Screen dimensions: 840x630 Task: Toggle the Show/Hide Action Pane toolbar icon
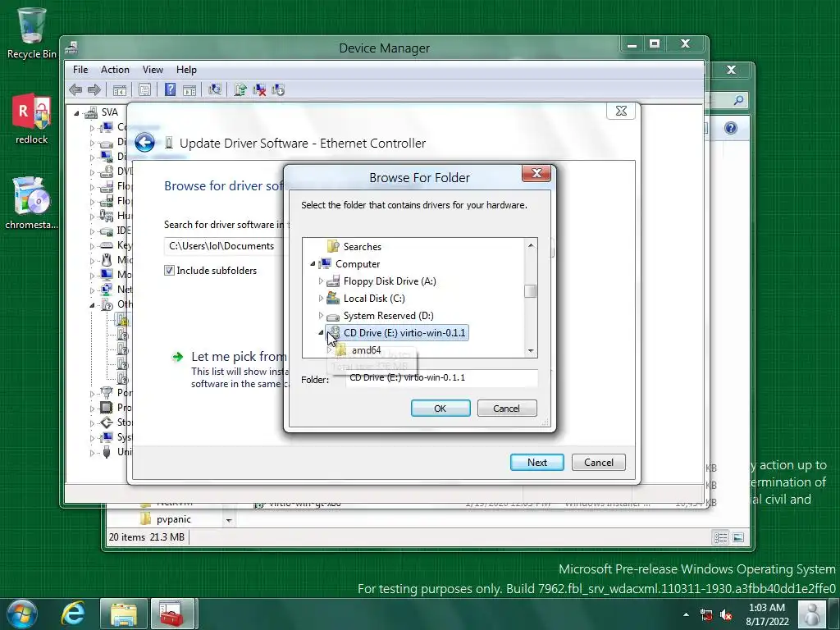(189, 90)
